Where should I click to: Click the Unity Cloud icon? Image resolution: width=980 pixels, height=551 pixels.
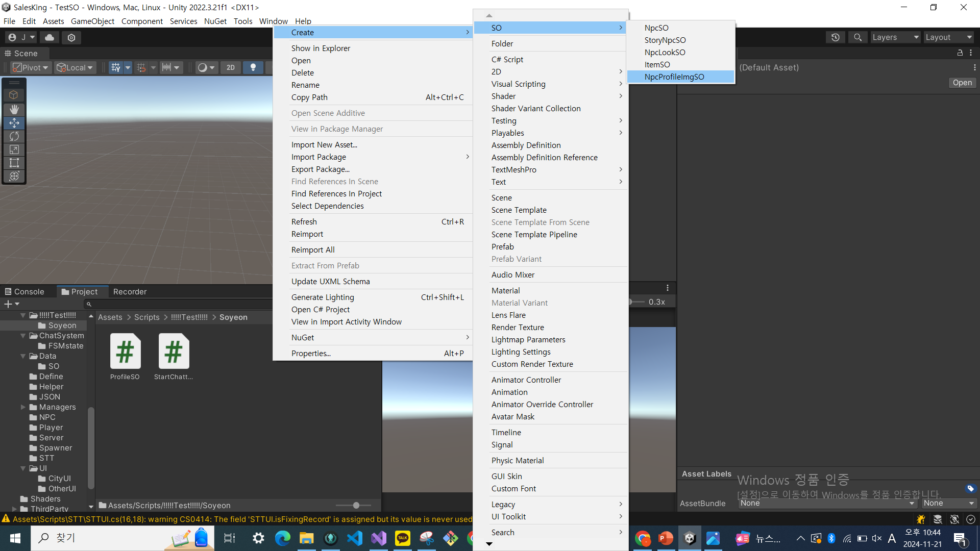tap(50, 37)
